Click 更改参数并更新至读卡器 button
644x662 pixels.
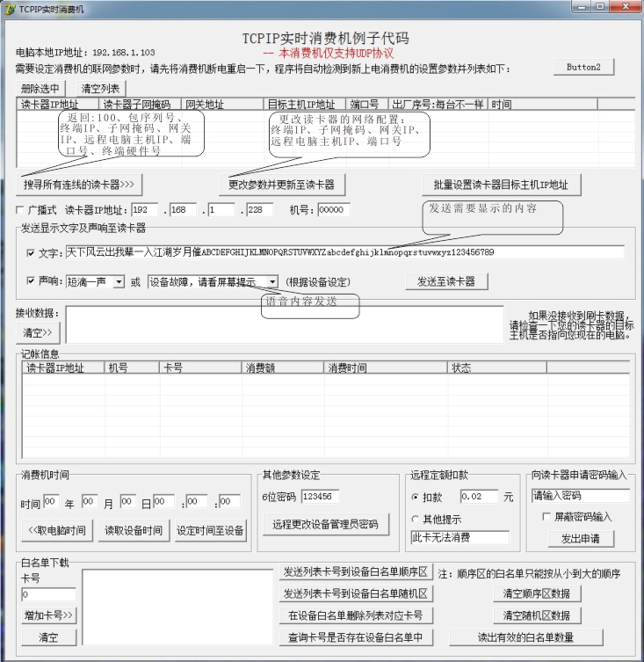point(281,185)
